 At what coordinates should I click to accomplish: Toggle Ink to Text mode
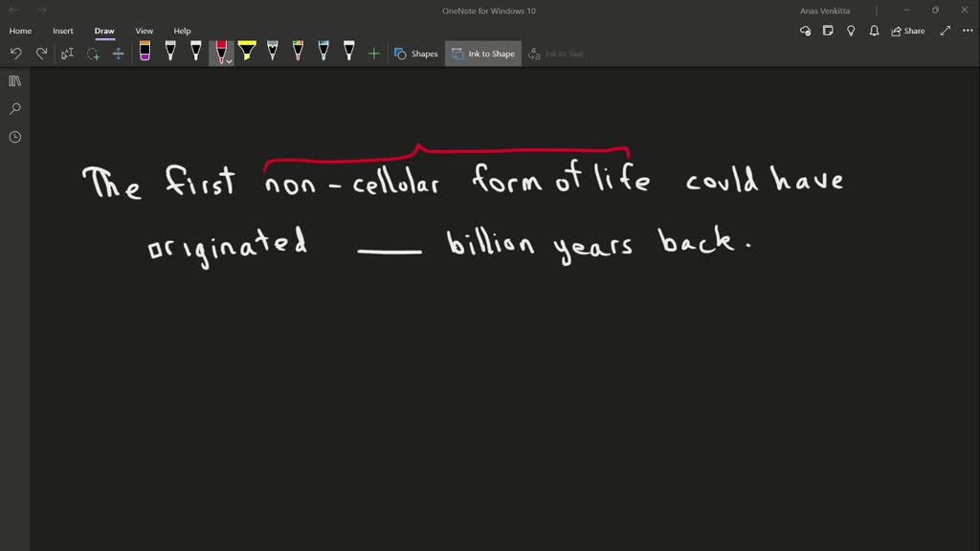[555, 54]
